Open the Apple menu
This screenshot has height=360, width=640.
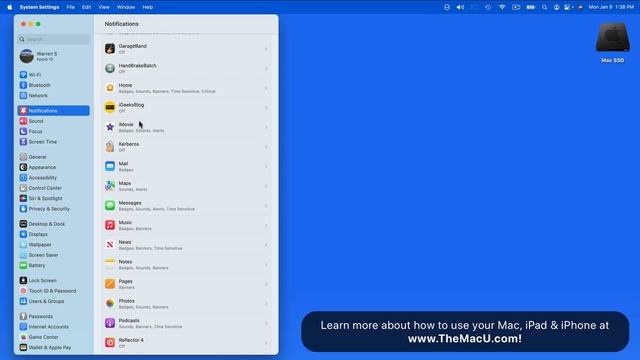(9, 7)
